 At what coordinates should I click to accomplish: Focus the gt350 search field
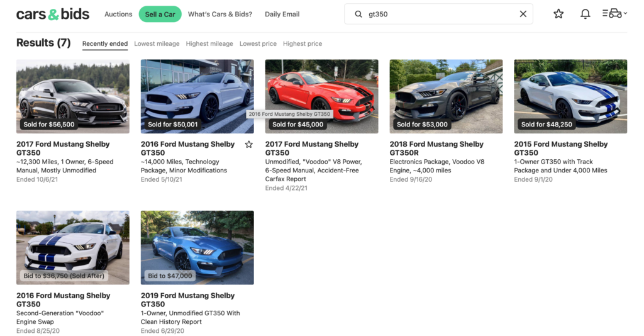[438, 14]
